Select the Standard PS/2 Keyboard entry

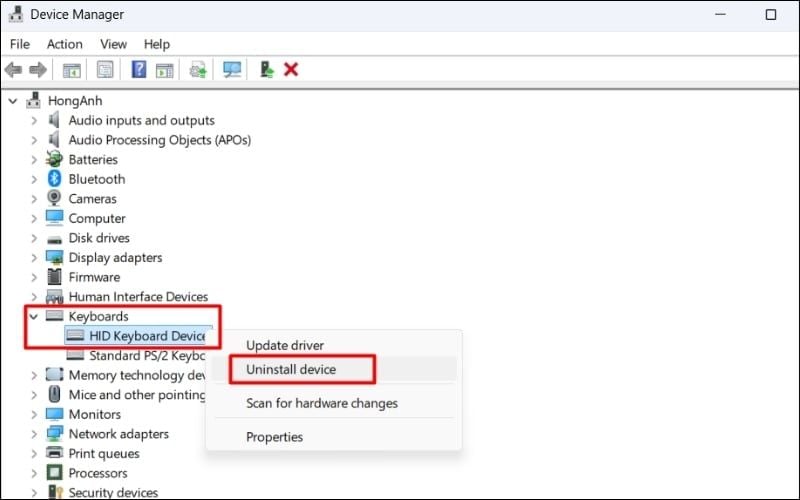138,355
